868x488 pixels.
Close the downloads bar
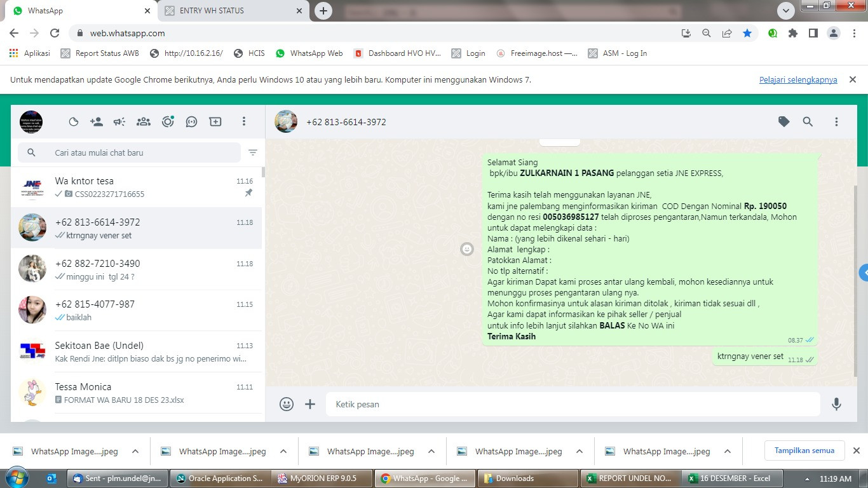(x=856, y=451)
